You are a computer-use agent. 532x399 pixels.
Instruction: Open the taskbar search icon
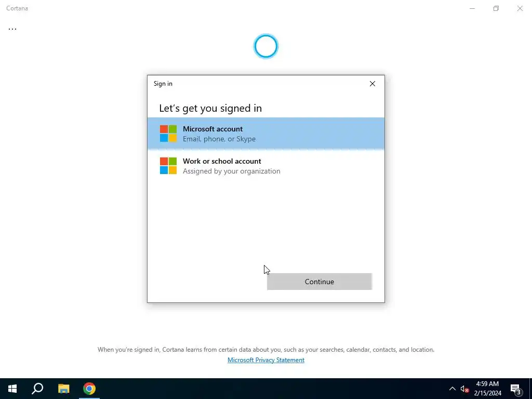pyautogui.click(x=37, y=389)
